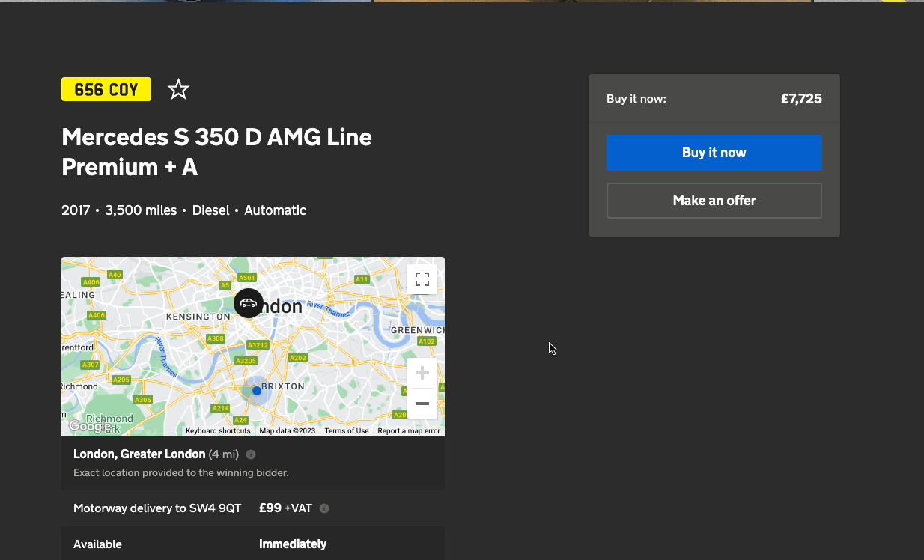Click the 2017, 3,500 miles spec line
The height and width of the screenshot is (560, 924).
[183, 210]
